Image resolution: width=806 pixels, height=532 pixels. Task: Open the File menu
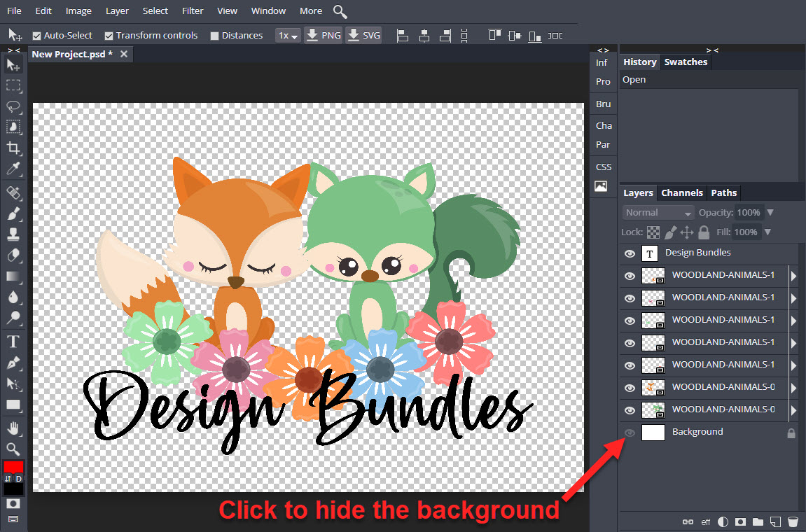click(14, 10)
